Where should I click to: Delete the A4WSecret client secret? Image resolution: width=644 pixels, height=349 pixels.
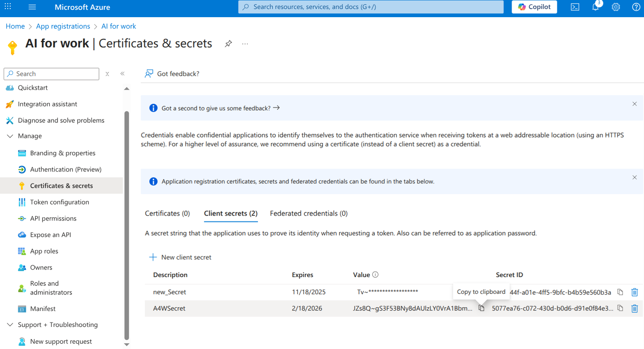tap(635, 308)
